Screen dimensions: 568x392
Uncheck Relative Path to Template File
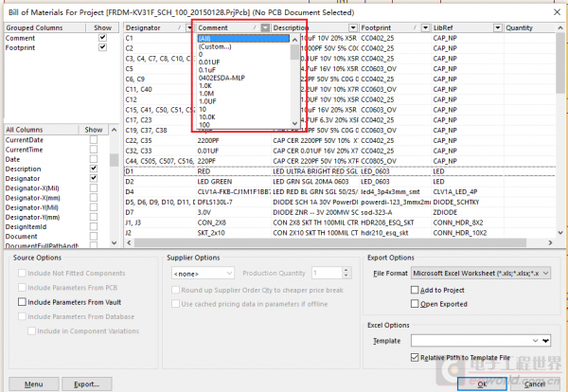click(415, 358)
